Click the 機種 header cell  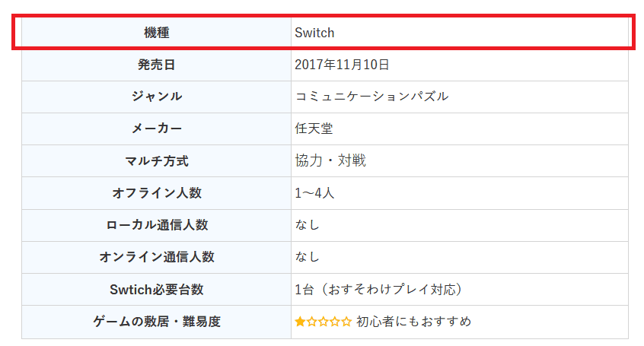(156, 33)
